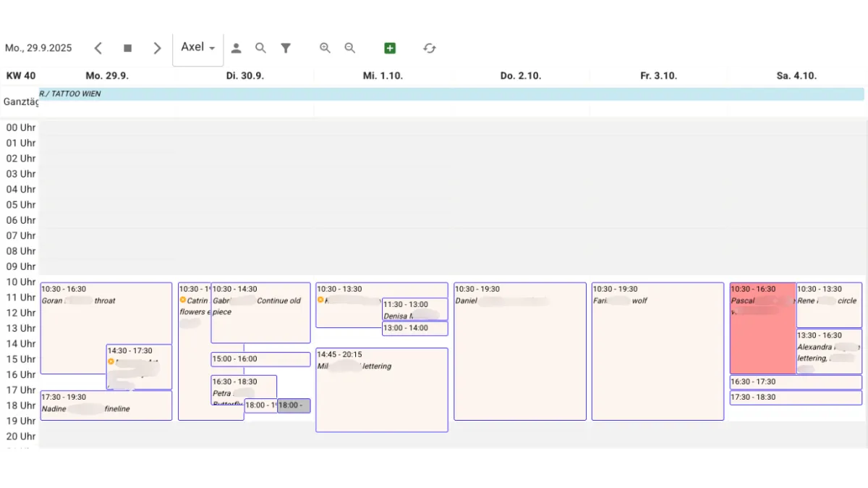Open red Pascal appointment on Saturday
This screenshot has height=488, width=868.
tap(763, 328)
